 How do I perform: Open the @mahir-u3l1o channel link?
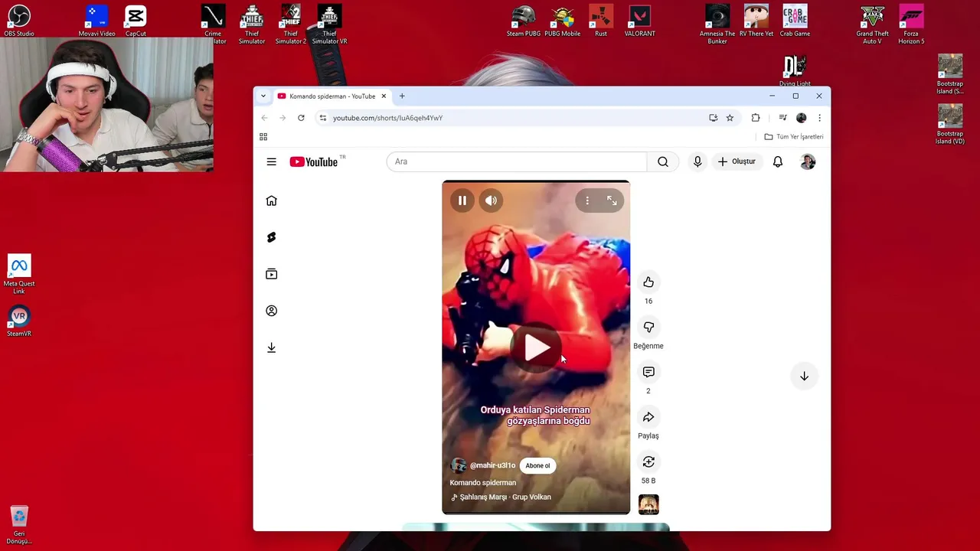coord(492,465)
